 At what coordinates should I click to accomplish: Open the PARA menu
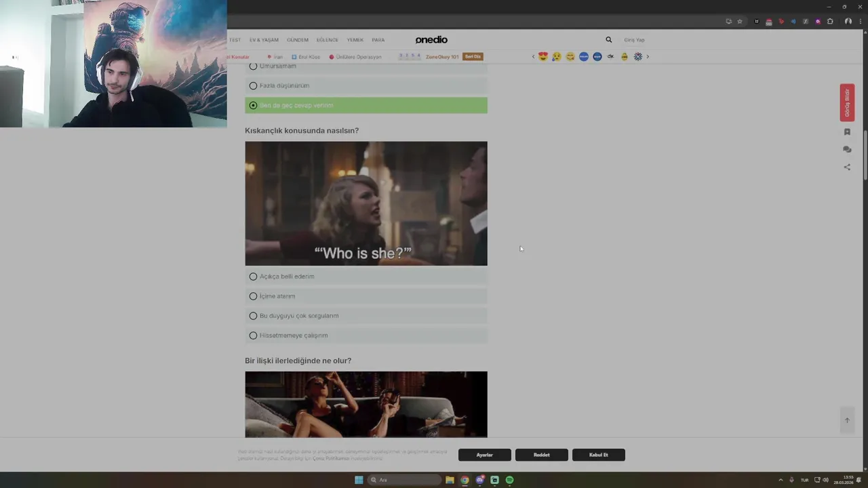(378, 40)
